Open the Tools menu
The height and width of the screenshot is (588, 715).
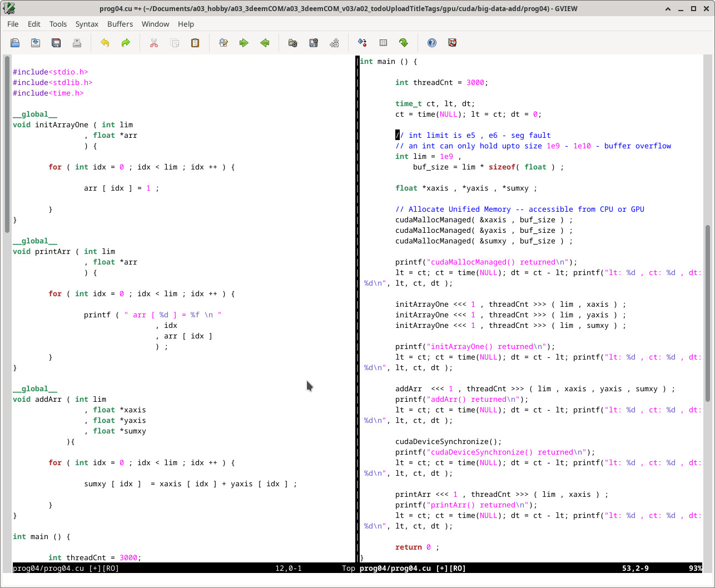[58, 24]
